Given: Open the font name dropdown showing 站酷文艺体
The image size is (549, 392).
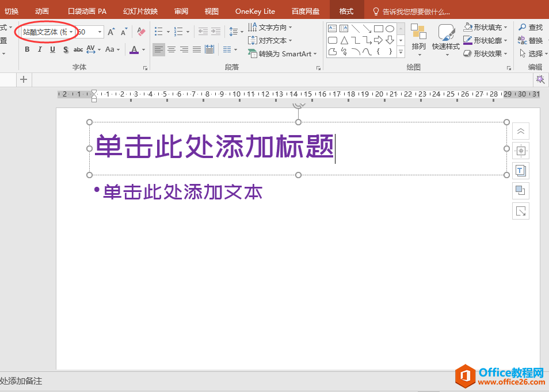Looking at the screenshot, I should [x=70, y=33].
